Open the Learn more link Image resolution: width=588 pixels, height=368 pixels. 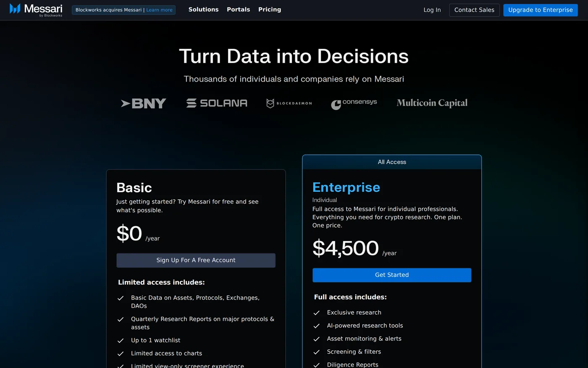[160, 10]
